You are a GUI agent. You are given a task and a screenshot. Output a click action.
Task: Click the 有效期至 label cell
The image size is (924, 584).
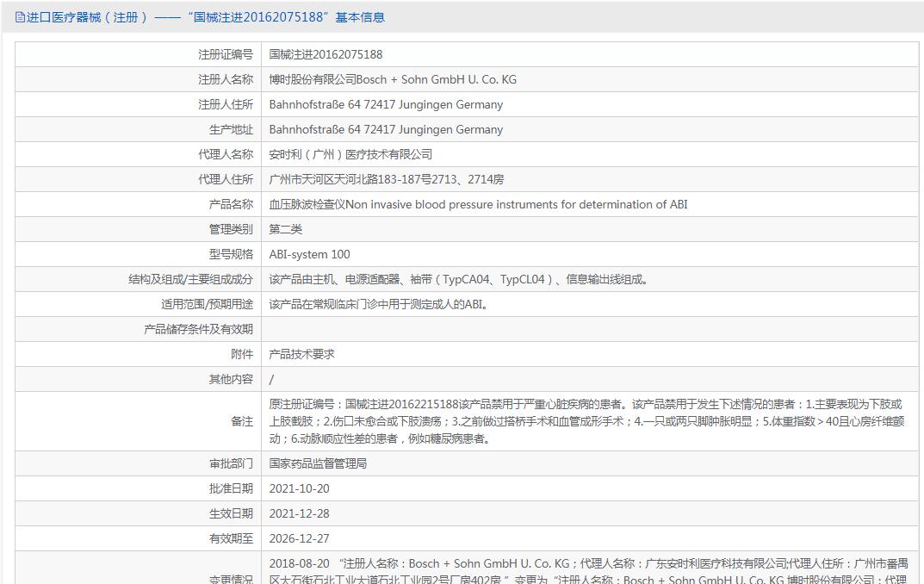(x=139, y=538)
